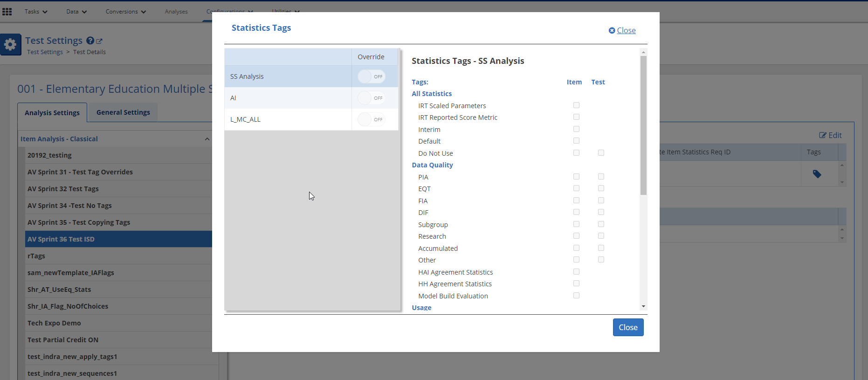The height and width of the screenshot is (380, 868).
Task: Check Item box for Model Build Evaluation
Action: [x=576, y=296]
